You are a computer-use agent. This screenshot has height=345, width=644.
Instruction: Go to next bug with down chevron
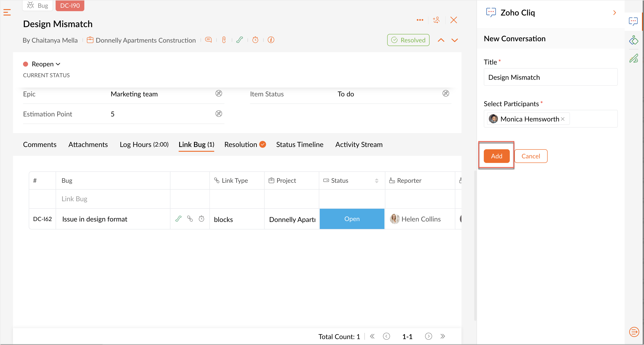click(455, 40)
